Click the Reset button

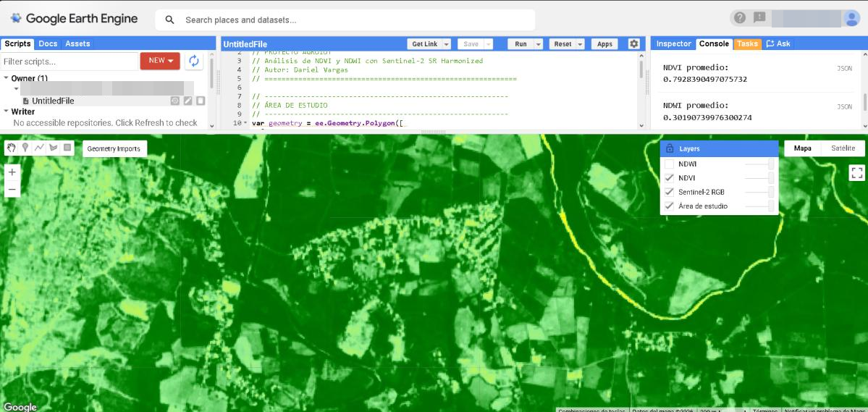(x=562, y=43)
